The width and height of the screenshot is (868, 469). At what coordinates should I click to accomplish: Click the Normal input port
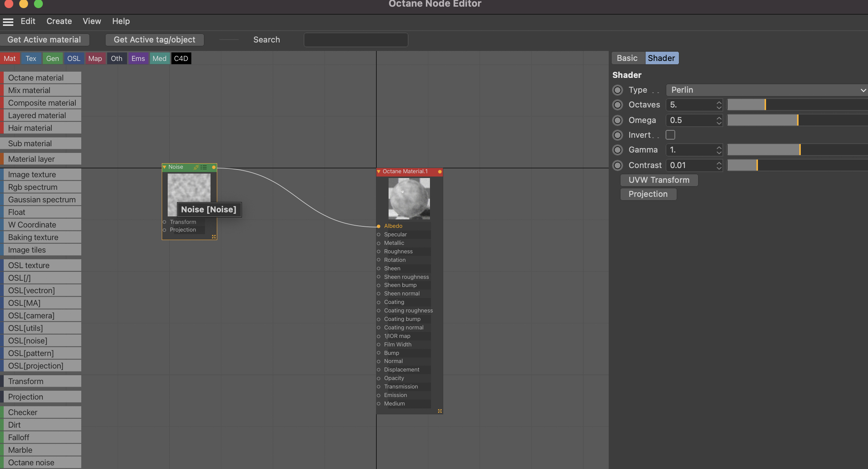pos(379,361)
